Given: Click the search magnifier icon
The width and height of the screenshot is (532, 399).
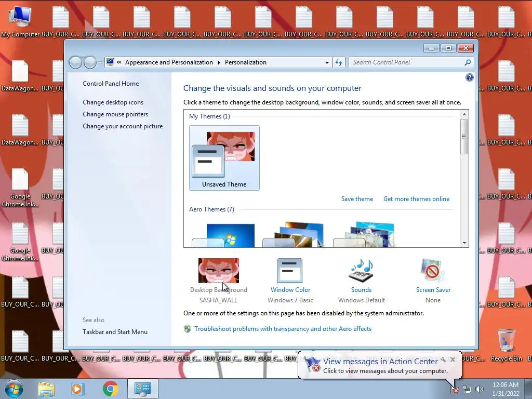Looking at the screenshot, I should (x=468, y=62).
